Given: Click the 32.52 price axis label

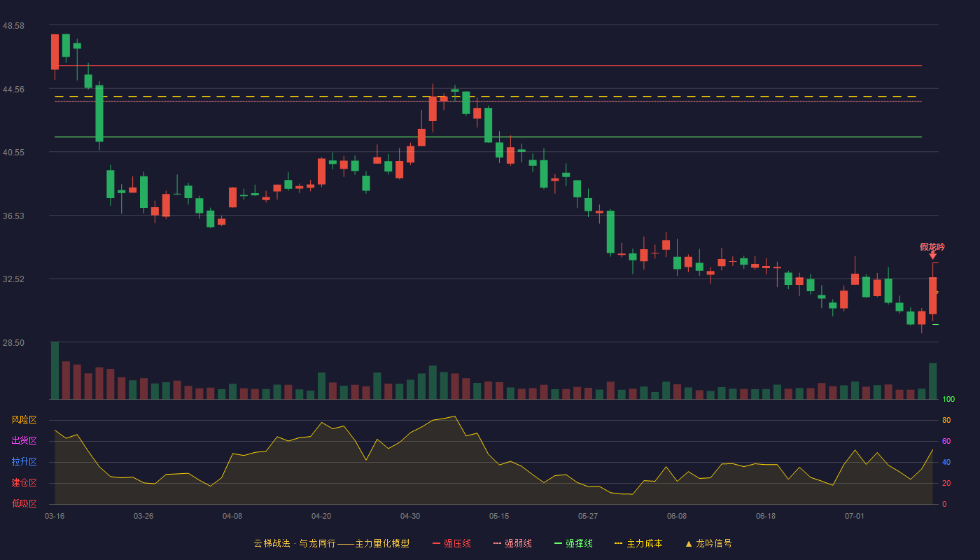Looking at the screenshot, I should (x=13, y=279).
